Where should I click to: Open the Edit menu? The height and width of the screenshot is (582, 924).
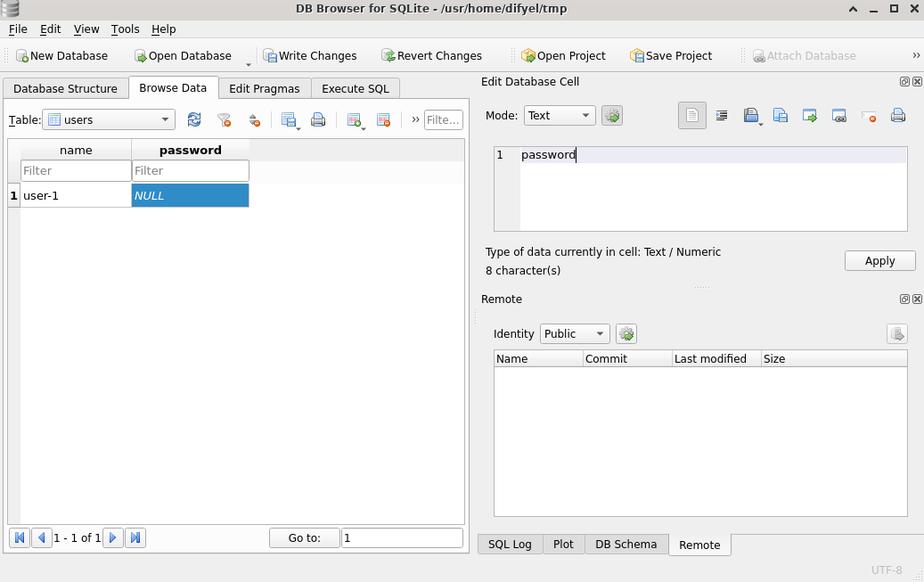tap(50, 29)
